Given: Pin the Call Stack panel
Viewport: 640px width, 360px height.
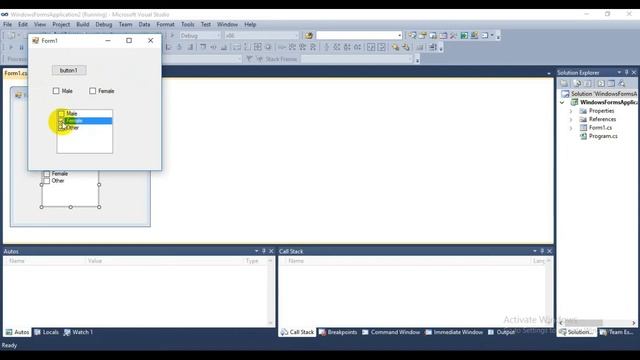Looking at the screenshot, I should click(542, 251).
